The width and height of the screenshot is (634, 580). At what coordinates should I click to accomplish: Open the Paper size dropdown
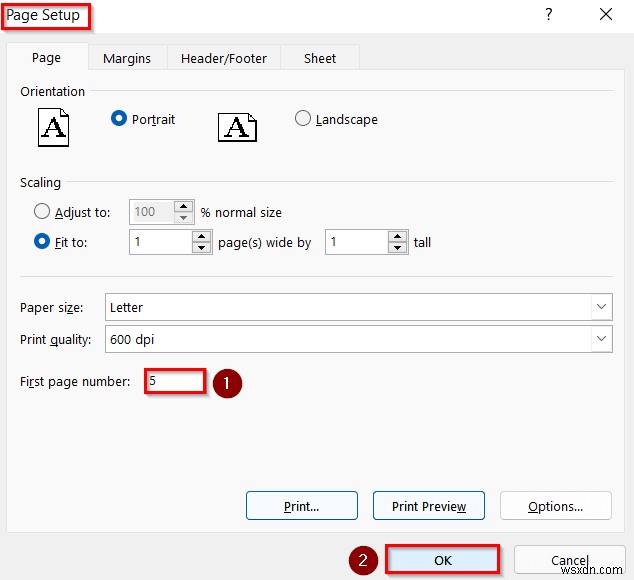point(602,307)
